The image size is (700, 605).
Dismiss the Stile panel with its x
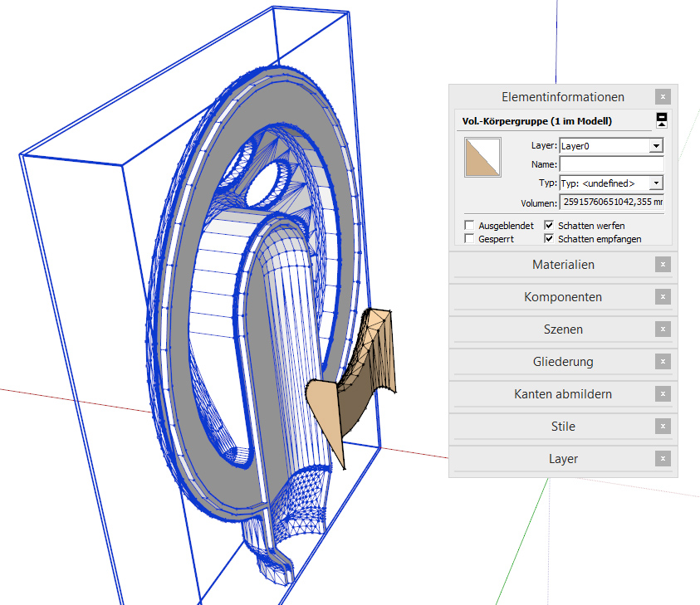tap(662, 427)
